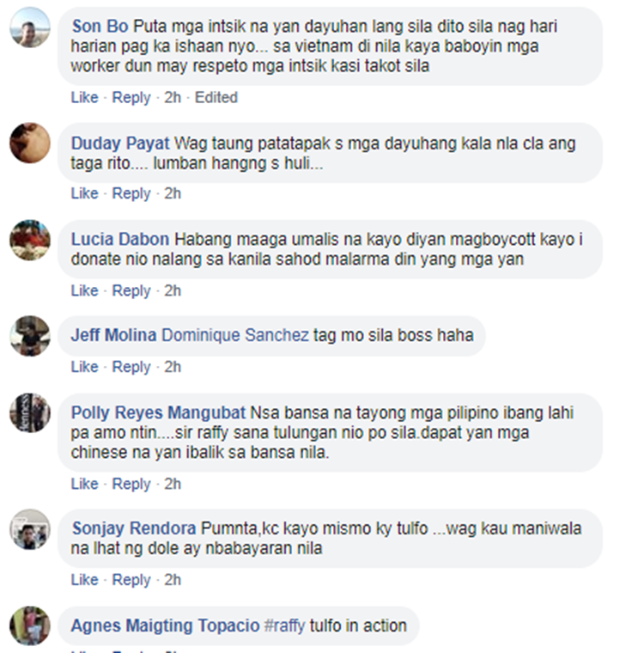Image resolution: width=644 pixels, height=653 pixels.
Task: Open Duday Payat's avatar photo
Action: pos(30,143)
